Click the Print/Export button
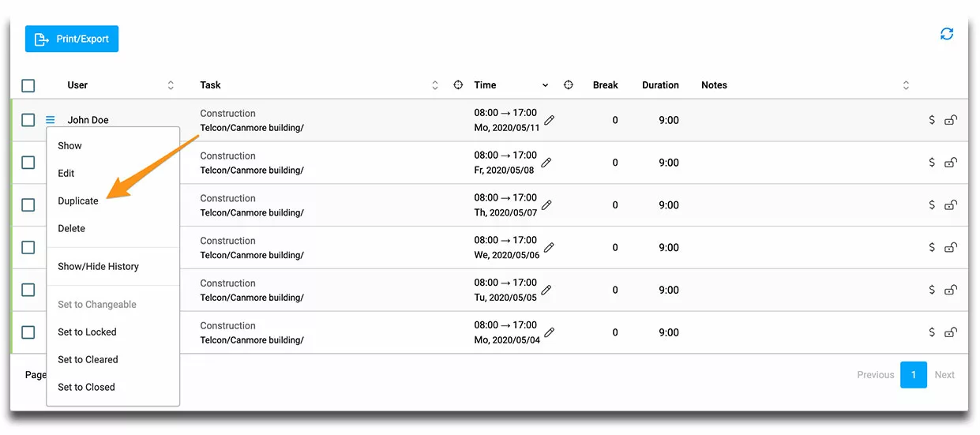This screenshot has width=980, height=435. point(72,39)
